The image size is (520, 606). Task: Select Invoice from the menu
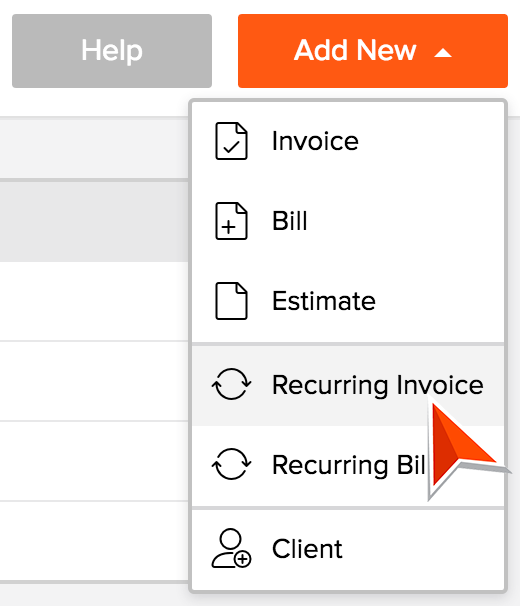348,141
